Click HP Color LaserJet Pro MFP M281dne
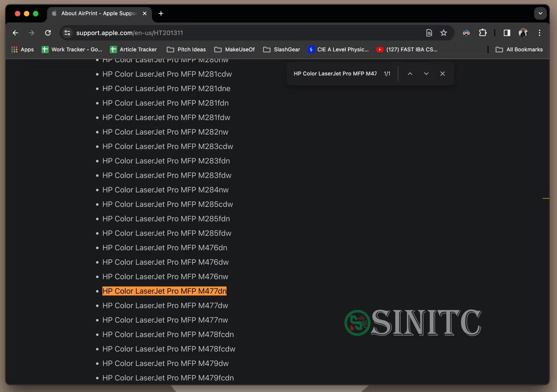 click(x=166, y=89)
